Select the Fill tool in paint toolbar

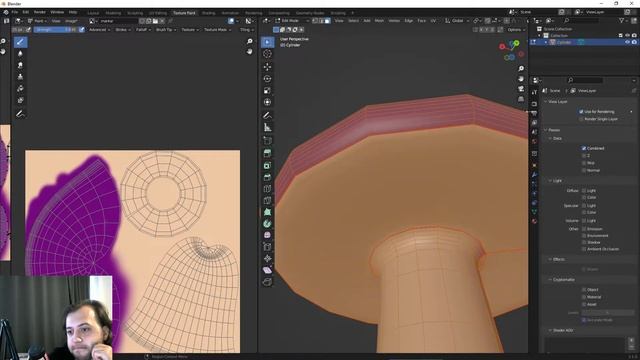click(x=20, y=89)
